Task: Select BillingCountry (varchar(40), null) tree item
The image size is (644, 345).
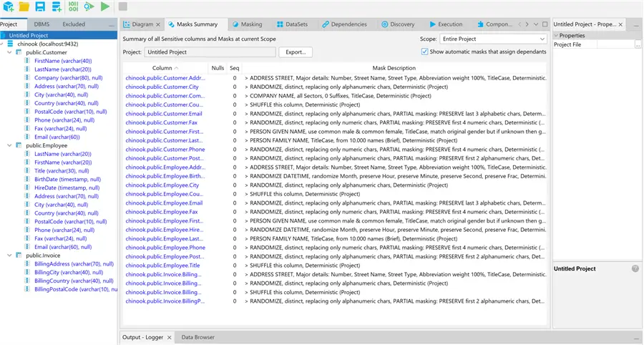Action: [74, 281]
